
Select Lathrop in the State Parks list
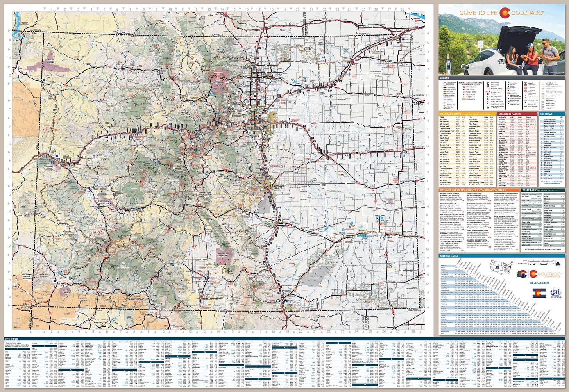click(x=554, y=194)
